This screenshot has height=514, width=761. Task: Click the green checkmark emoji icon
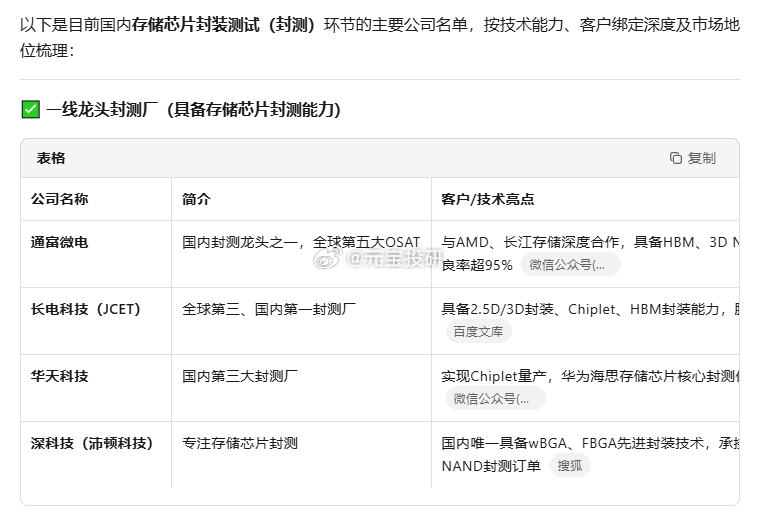click(31, 109)
